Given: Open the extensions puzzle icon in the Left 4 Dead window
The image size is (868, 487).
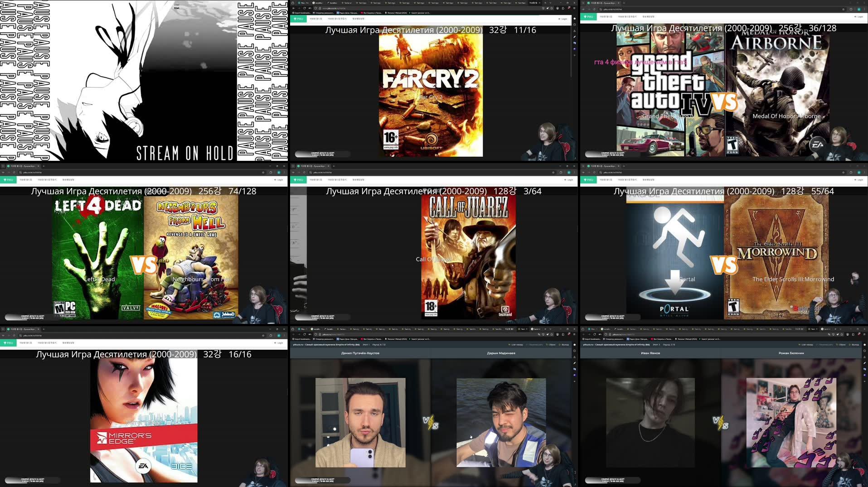Looking at the screenshot, I should coord(271,172).
